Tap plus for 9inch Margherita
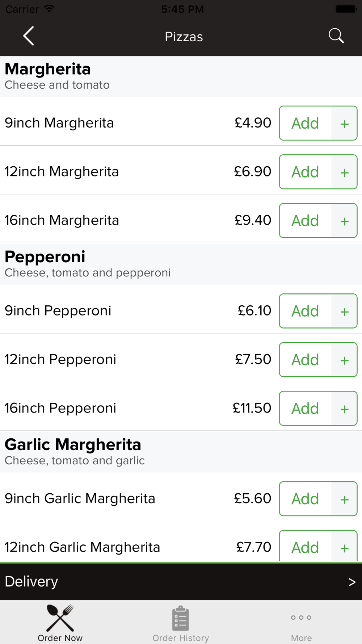Viewport: 362px width, 644px height. click(344, 124)
